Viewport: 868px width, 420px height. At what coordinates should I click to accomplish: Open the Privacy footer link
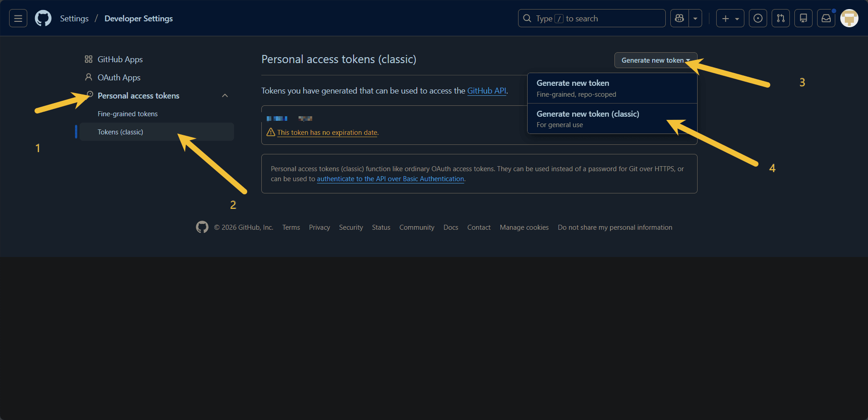(x=319, y=227)
